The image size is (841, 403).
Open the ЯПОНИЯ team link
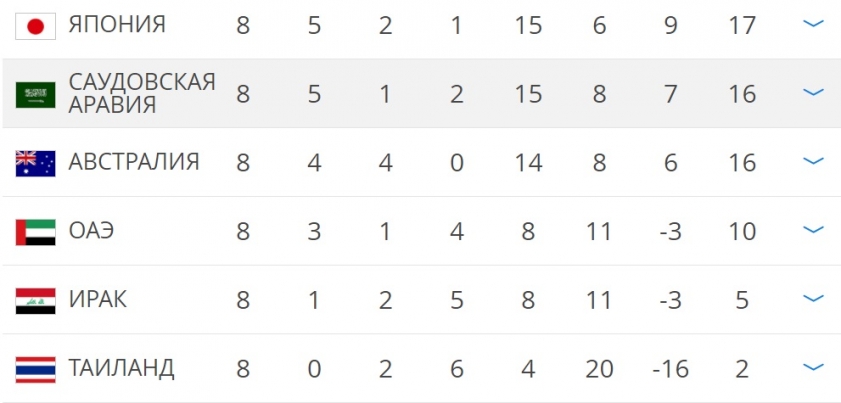pos(117,25)
